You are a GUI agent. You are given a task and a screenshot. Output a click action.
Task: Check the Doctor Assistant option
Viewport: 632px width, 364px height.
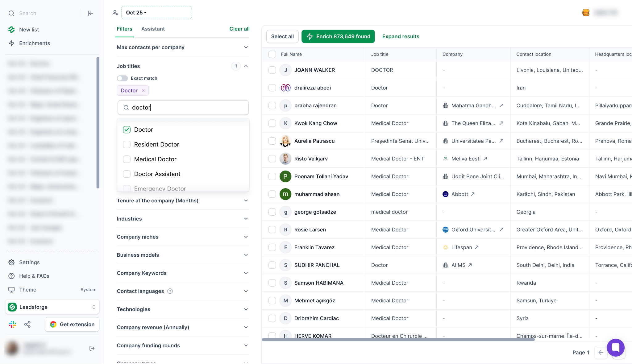tap(127, 174)
